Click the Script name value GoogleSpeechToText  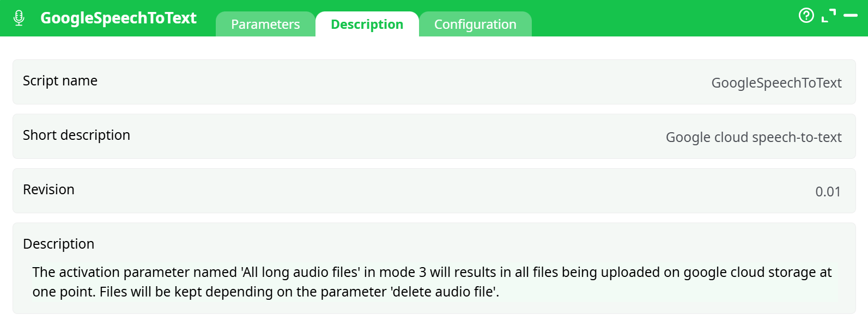(776, 82)
